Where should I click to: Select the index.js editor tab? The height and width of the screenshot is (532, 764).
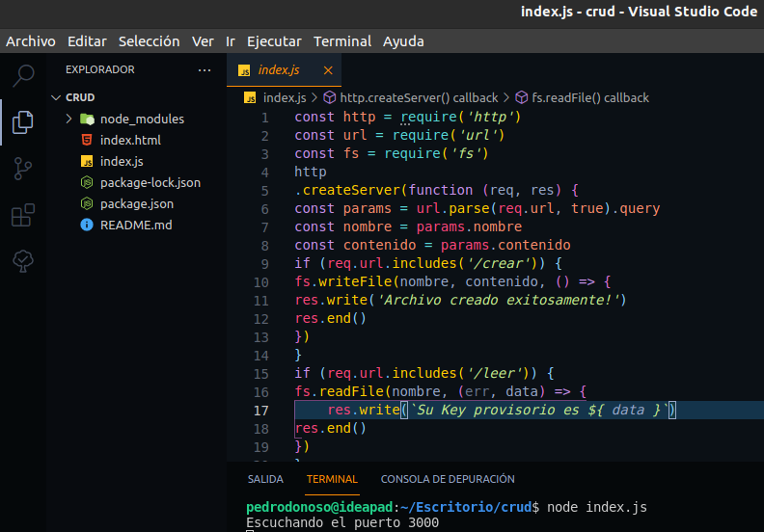pos(284,70)
